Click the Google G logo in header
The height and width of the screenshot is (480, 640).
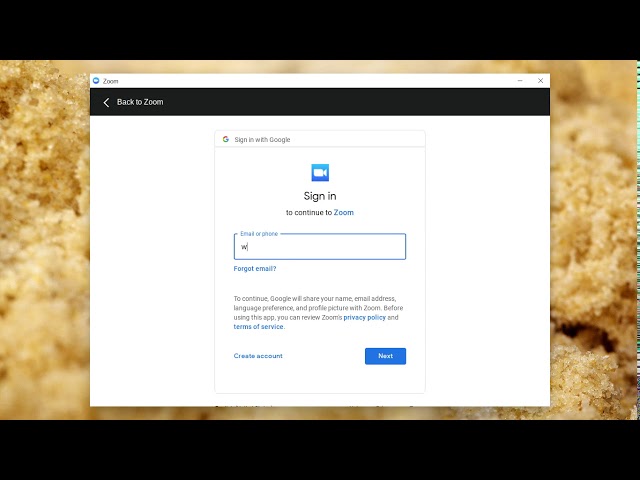(x=226, y=139)
